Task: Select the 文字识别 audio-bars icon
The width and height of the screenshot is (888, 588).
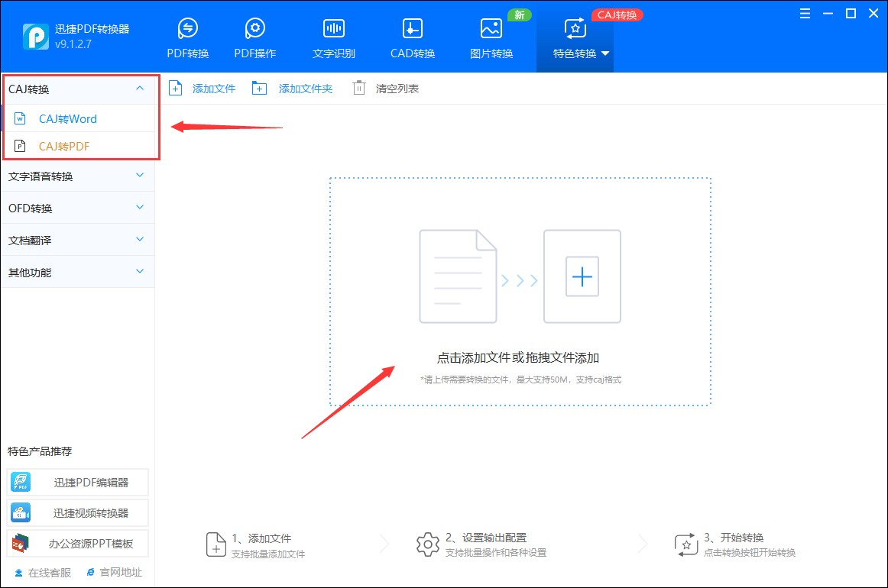Action: pyautogui.click(x=333, y=27)
